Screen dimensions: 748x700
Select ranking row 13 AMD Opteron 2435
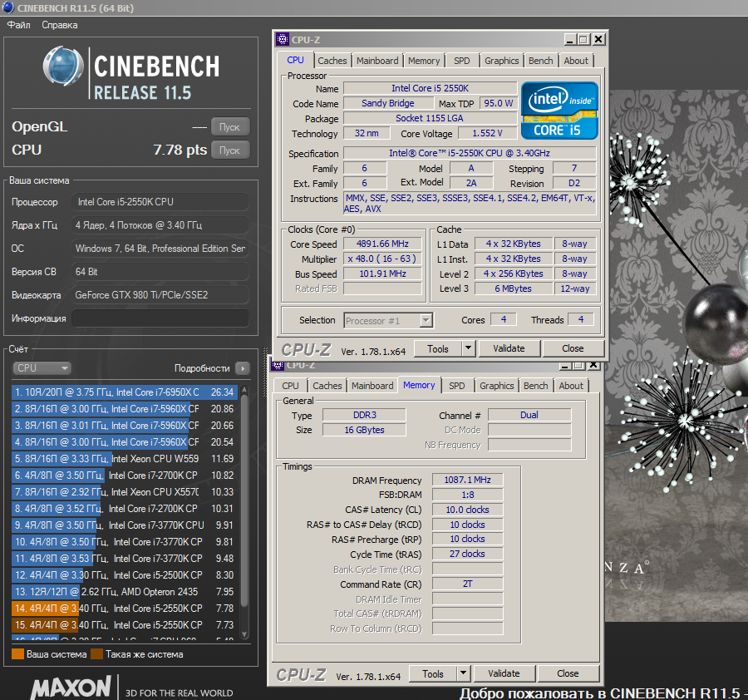124,592
